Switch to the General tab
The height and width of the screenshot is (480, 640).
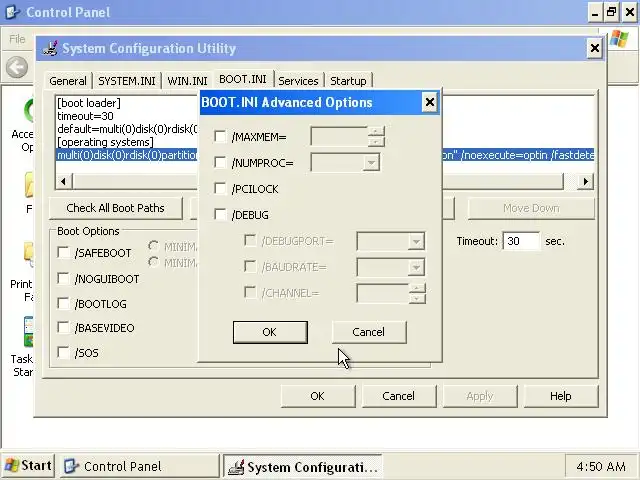tap(68, 81)
